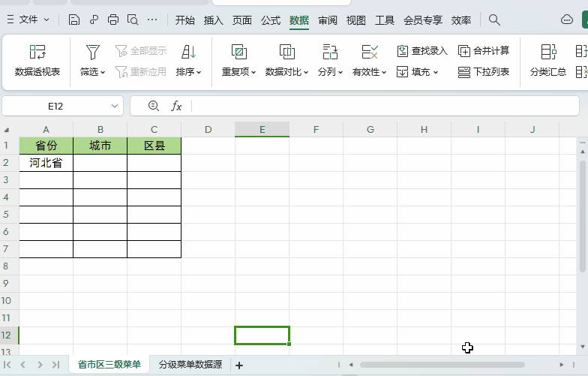Click the Save icon in quick toolbar
The width and height of the screenshot is (588, 376).
[x=74, y=20]
